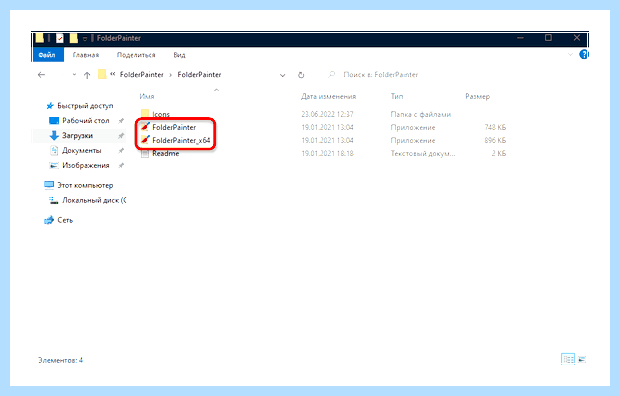Viewport: 620px width, 396px height.
Task: Open the Файл ribbon tab
Action: [x=47, y=55]
